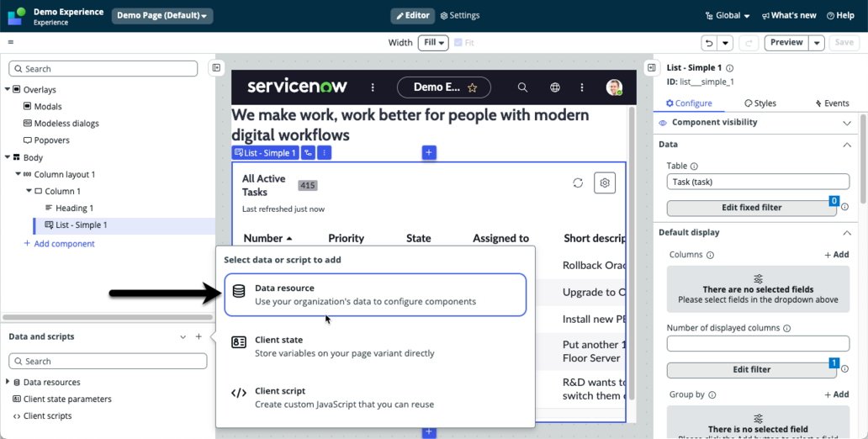Click the blue plus button above the list
The height and width of the screenshot is (439, 868).
point(429,153)
